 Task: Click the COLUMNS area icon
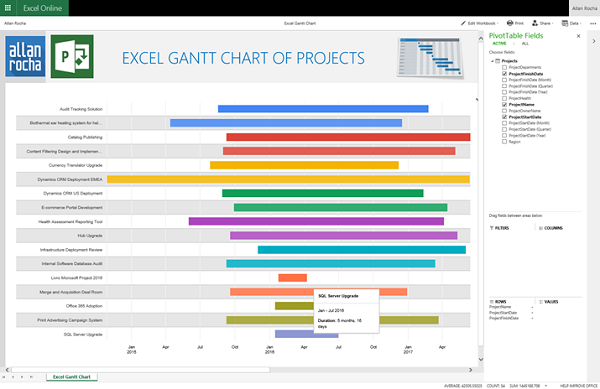click(541, 228)
